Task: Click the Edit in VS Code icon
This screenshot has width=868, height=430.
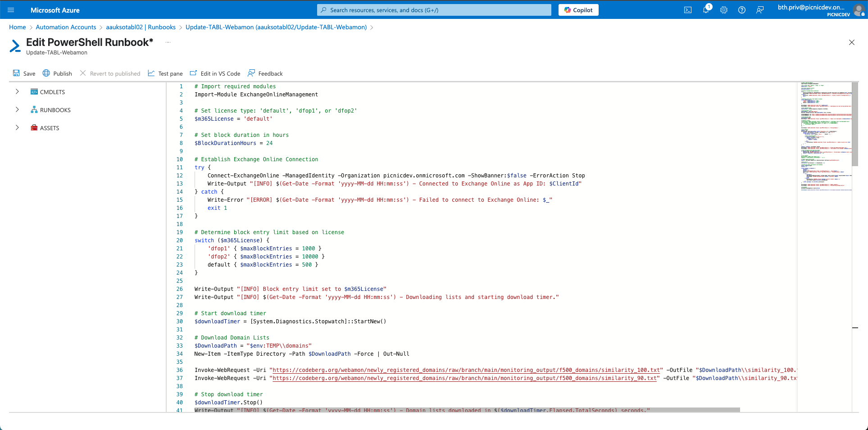Action: point(193,73)
